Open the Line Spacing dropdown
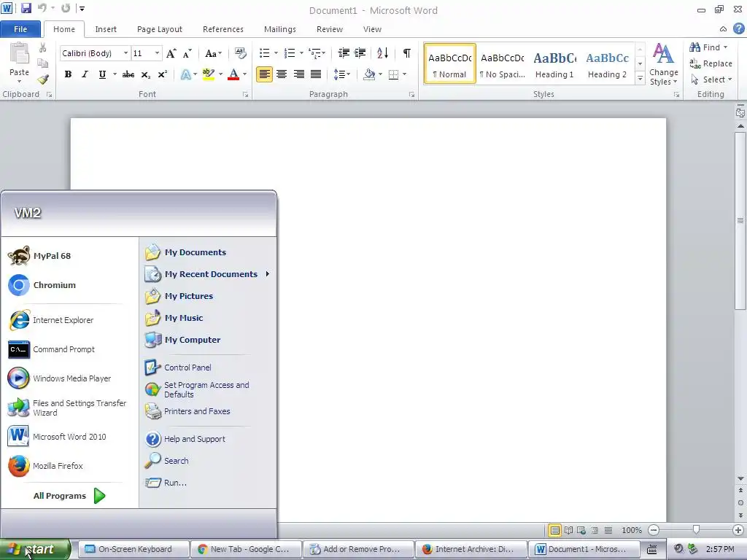This screenshot has width=747, height=560. (x=342, y=74)
